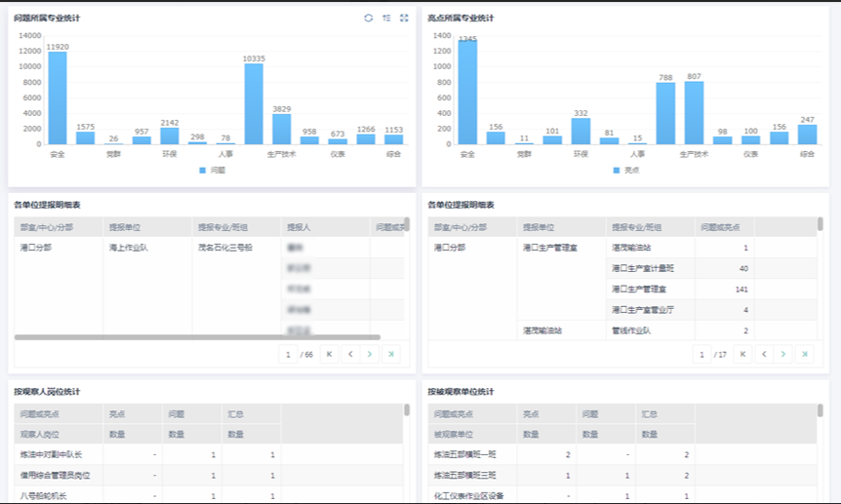
Task: Toggle the 亮点 legend item under right chart
Action: pyautogui.click(x=626, y=170)
